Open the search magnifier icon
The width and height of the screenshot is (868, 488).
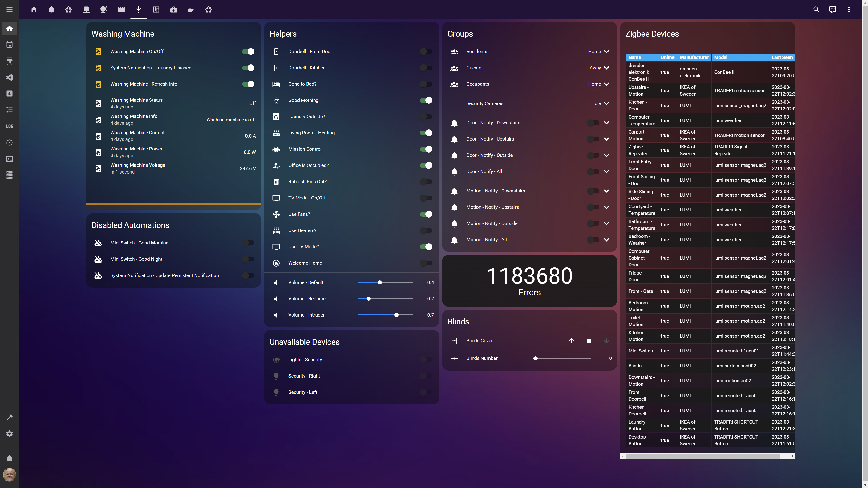(x=816, y=9)
